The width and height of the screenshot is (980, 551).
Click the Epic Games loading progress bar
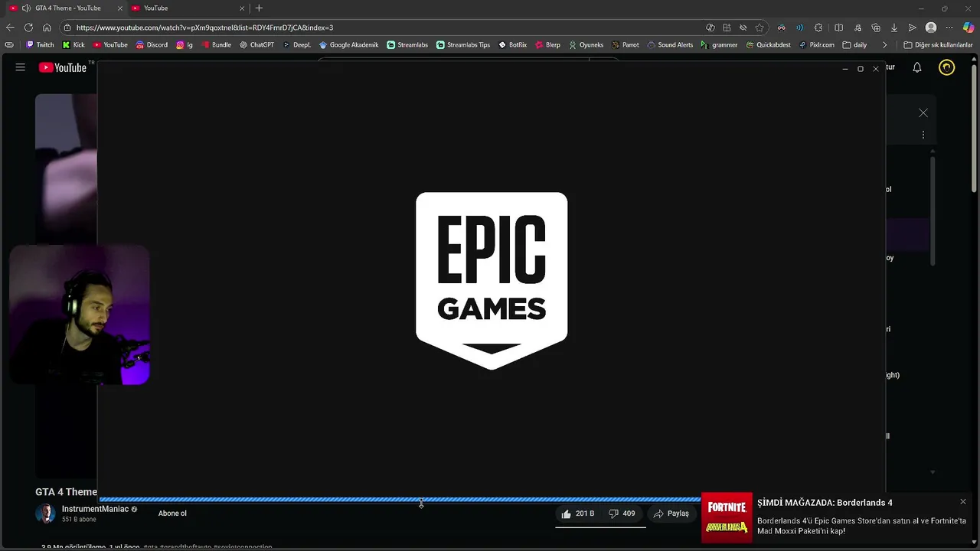(x=400, y=500)
